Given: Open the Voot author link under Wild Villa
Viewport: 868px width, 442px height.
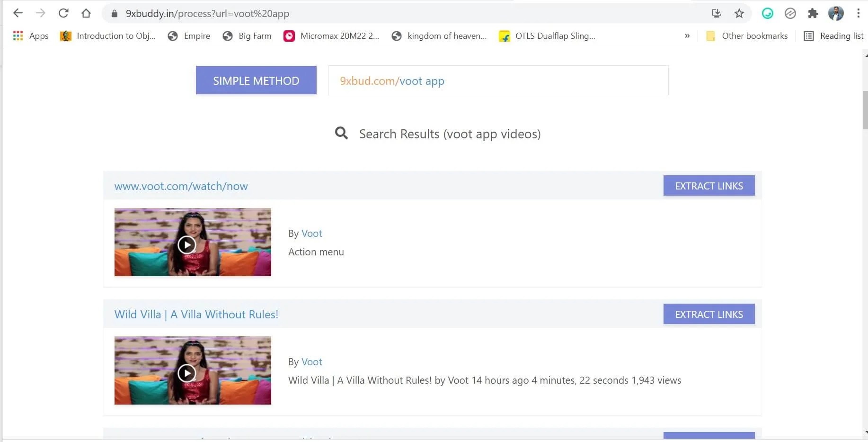Looking at the screenshot, I should click(x=311, y=362).
